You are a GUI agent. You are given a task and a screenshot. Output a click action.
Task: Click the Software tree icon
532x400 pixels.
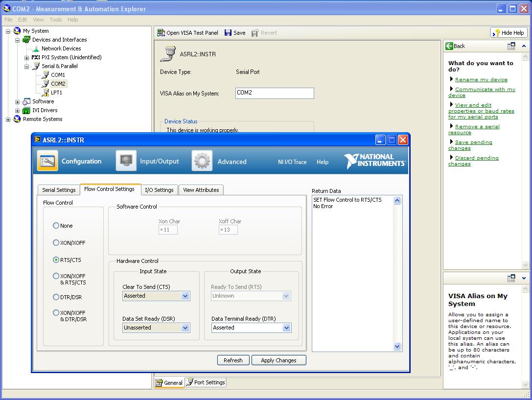click(26, 101)
